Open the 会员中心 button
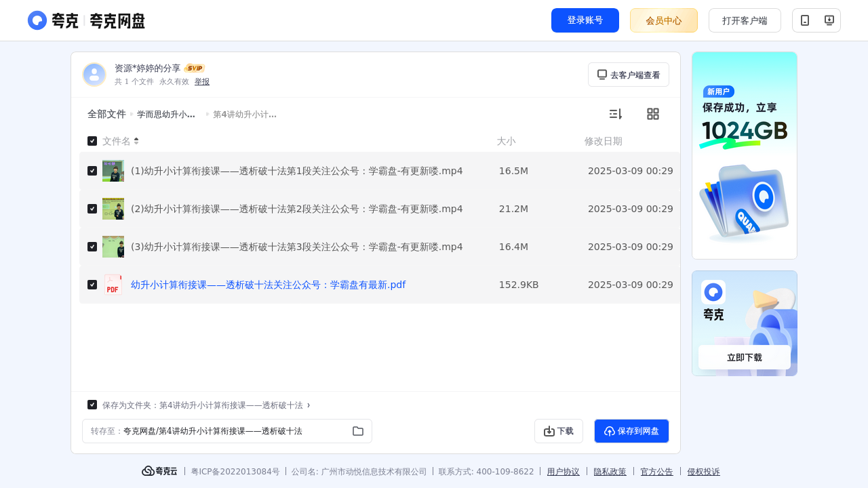Screen dimensions: 868x488 point(664,20)
